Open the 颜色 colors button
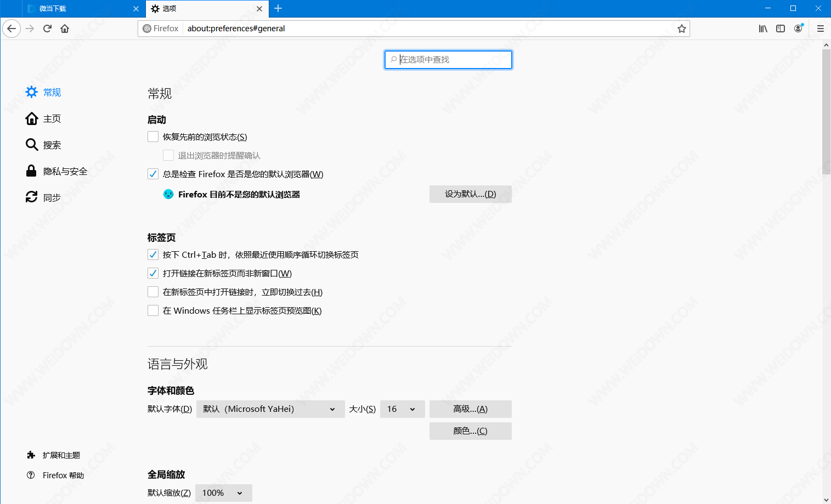The image size is (831, 504). tap(470, 431)
